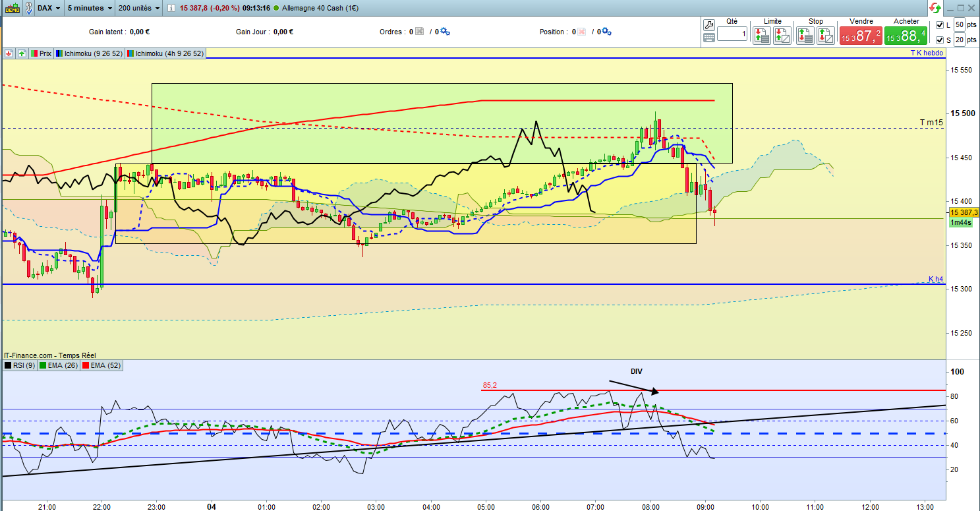This screenshot has width=980, height=511.
Task: Click the pin/link chart icon beside DAX
Action: tap(30, 8)
